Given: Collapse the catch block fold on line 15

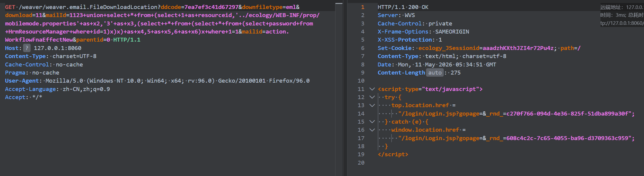Looking at the screenshot, I should coord(372,122).
